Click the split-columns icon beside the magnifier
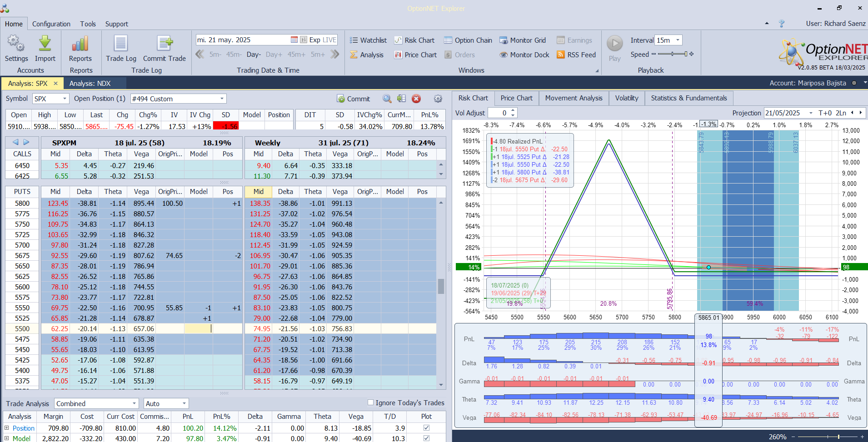Screen dimensions: 868x442 click(401, 99)
